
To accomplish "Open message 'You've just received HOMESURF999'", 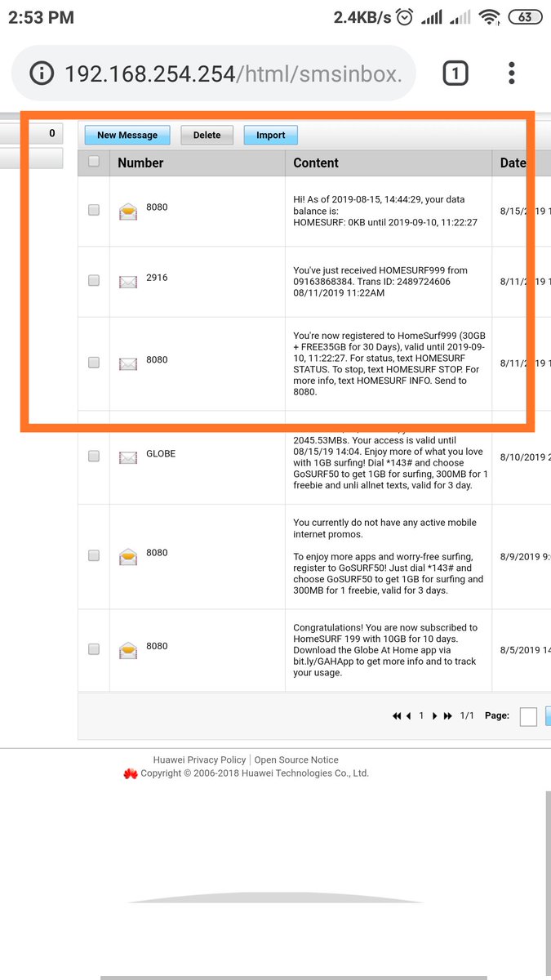I will 380,282.
